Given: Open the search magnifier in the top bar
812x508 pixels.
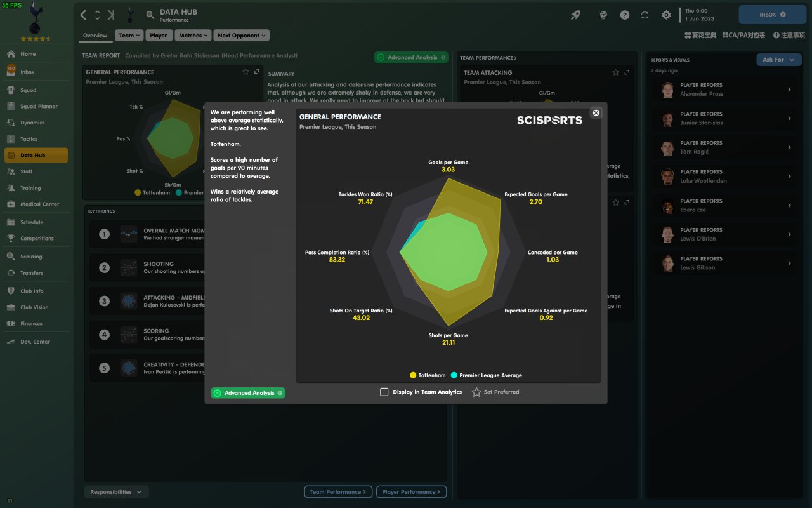Looking at the screenshot, I should [150, 15].
